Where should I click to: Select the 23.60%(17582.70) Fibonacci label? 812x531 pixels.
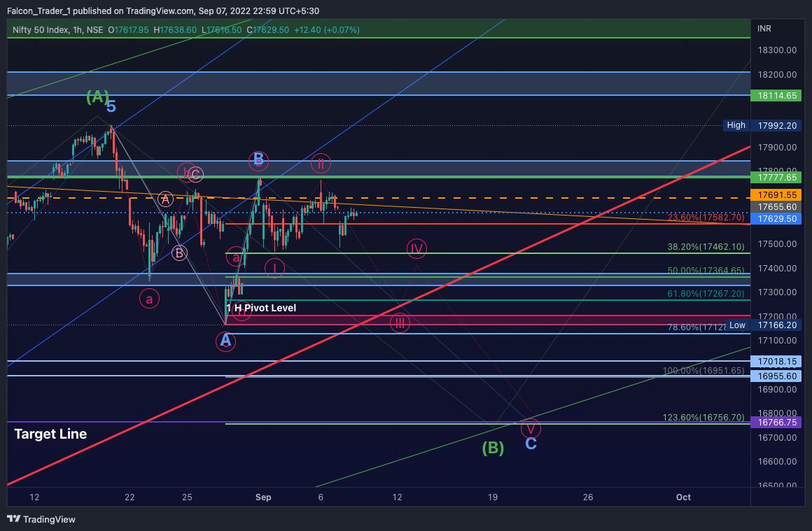pos(706,218)
